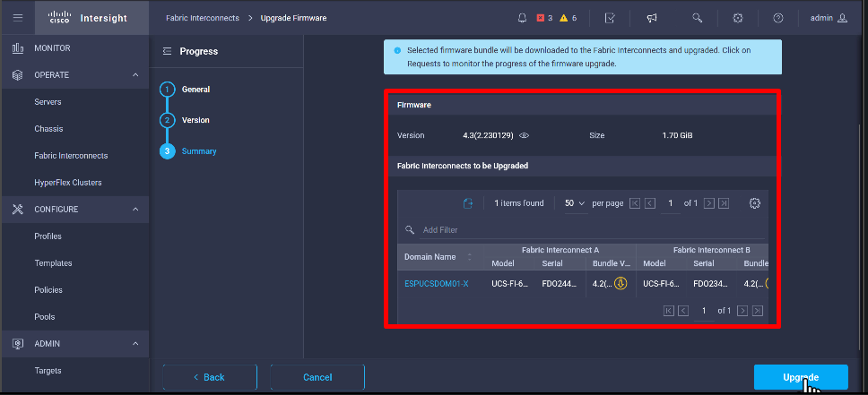Sort by Domain Name column
The height and width of the screenshot is (395, 868).
coord(471,257)
